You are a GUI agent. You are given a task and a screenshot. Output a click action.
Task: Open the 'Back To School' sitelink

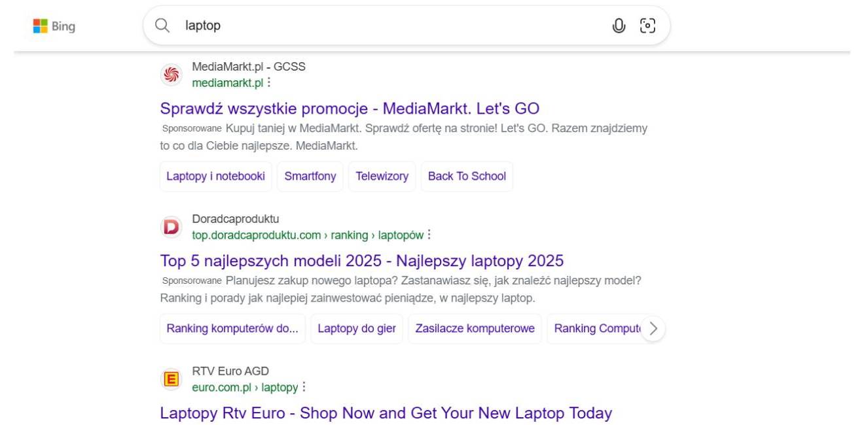(467, 177)
